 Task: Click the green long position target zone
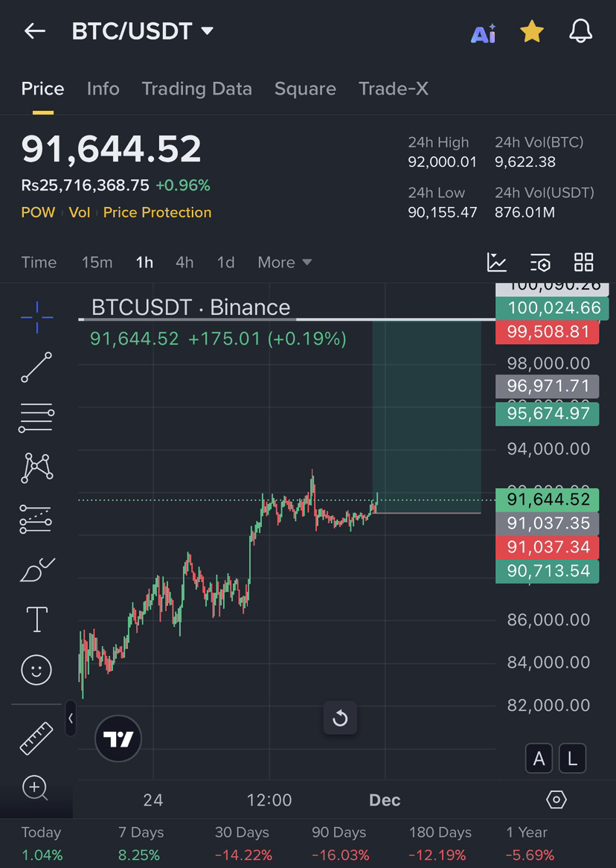[x=427, y=417]
